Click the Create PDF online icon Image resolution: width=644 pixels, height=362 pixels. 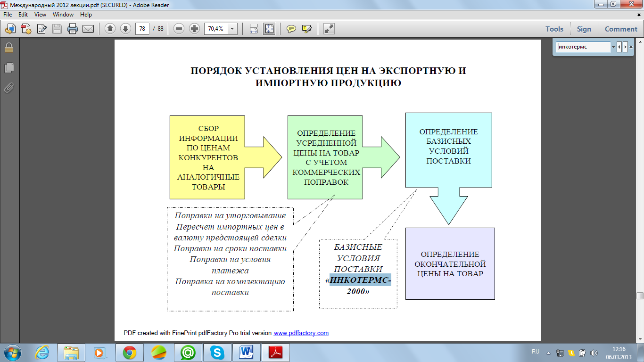pyautogui.click(x=10, y=29)
